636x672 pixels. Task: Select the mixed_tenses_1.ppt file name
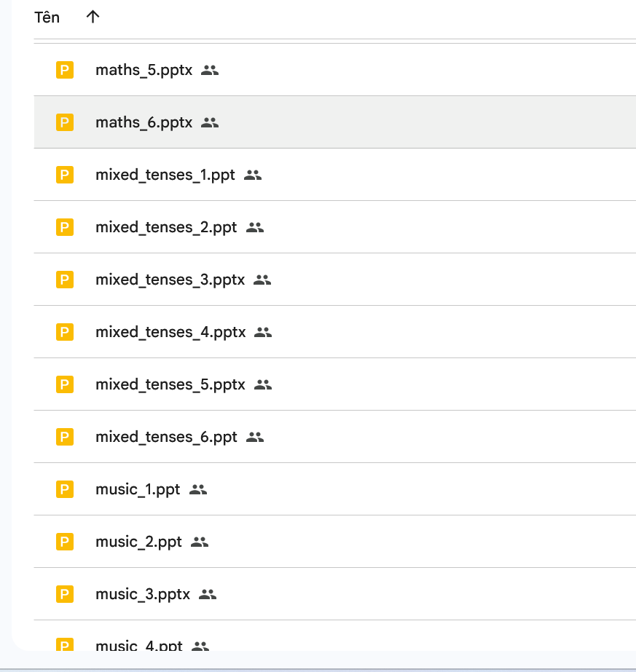point(165,175)
